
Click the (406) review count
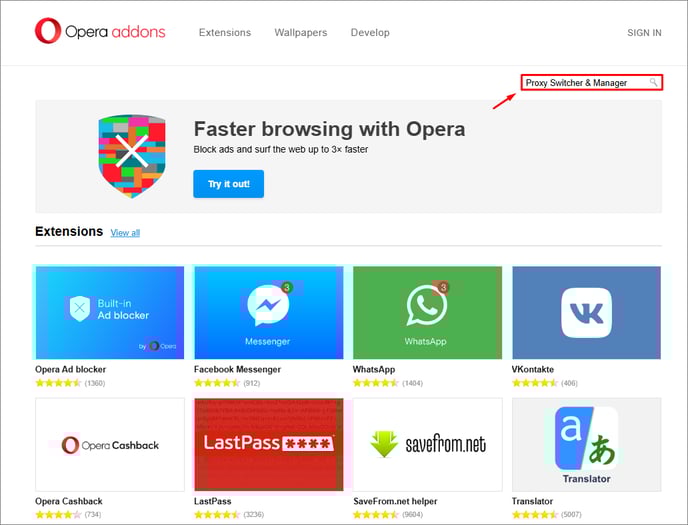569,383
